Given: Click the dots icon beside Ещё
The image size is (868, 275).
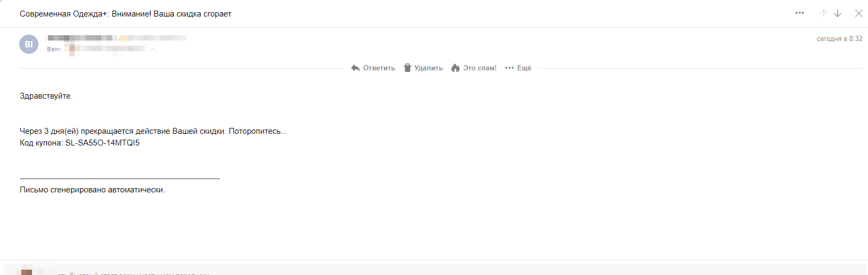Looking at the screenshot, I should coord(509,68).
